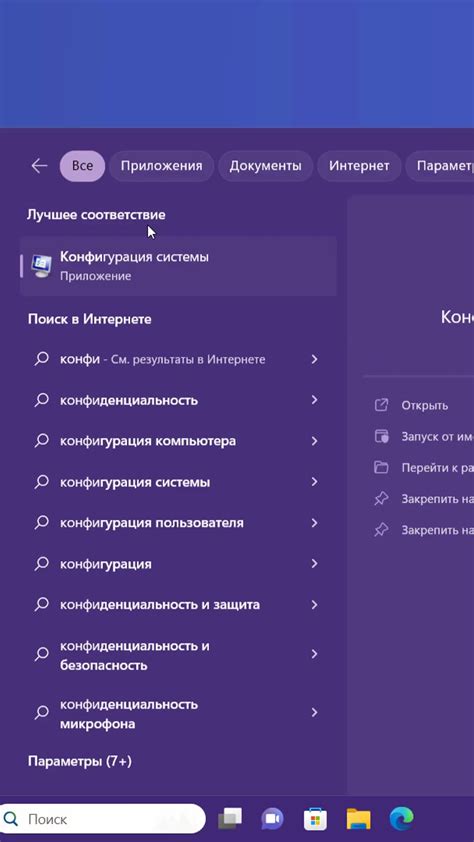
Task: Launch the Конфигурация системы best match result
Action: (178, 266)
